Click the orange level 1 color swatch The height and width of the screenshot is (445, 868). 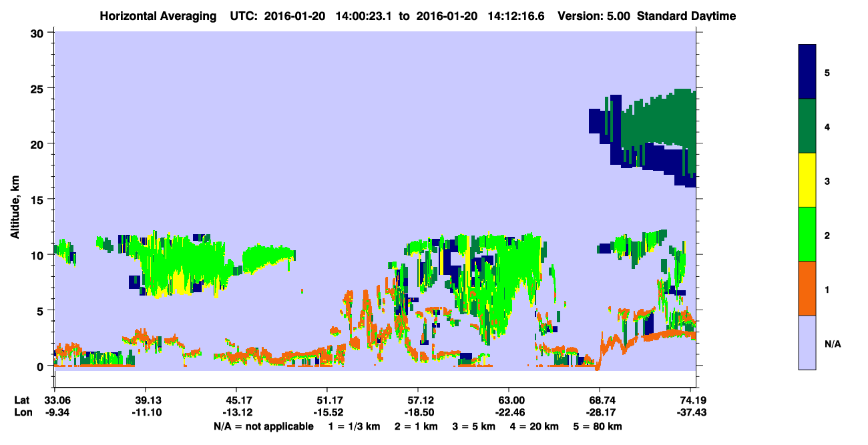tap(807, 288)
